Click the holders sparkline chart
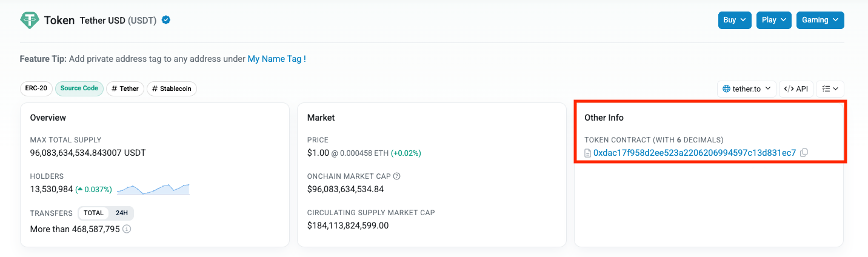This screenshot has width=868, height=257. point(153,189)
